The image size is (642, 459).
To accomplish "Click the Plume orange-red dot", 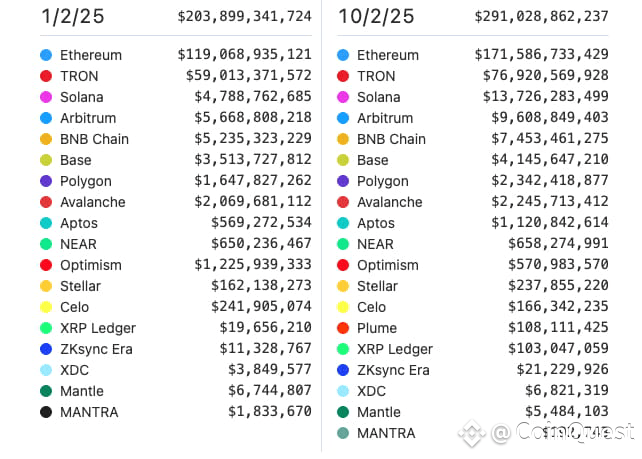I will coord(343,328).
